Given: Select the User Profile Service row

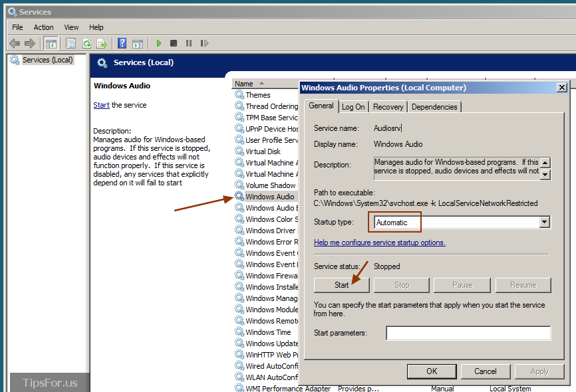Looking at the screenshot, I should pos(266,140).
